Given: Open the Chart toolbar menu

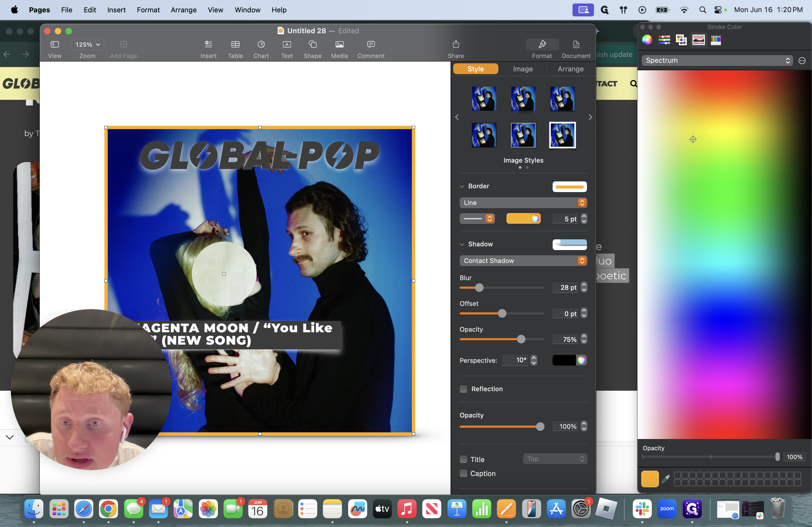Looking at the screenshot, I should pyautogui.click(x=261, y=44).
